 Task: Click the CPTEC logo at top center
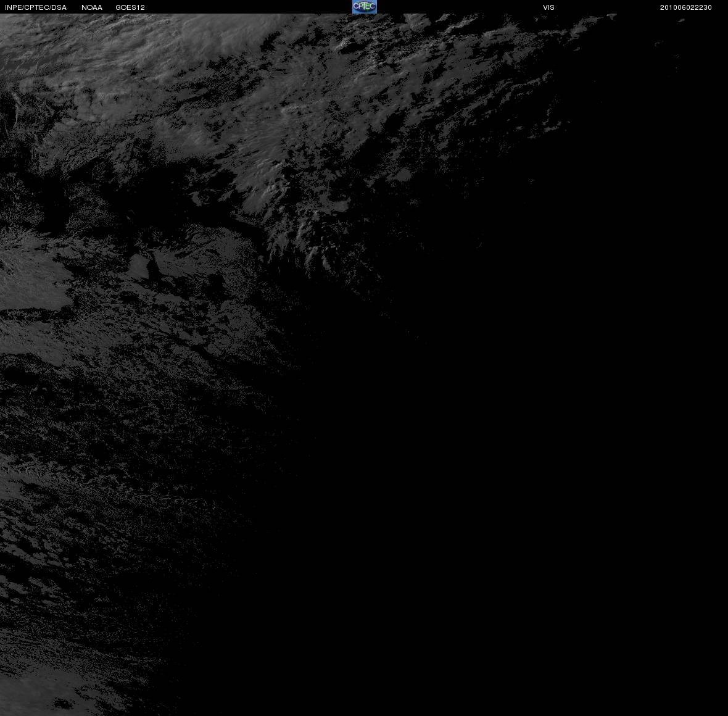pos(365,7)
